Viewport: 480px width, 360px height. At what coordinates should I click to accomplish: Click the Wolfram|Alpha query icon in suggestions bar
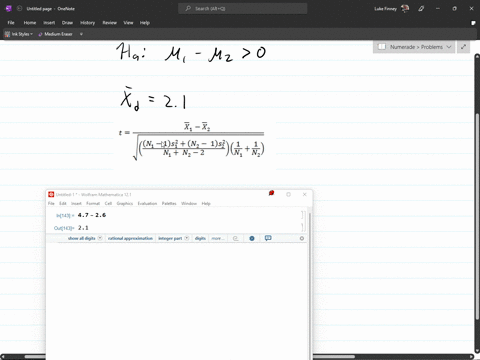coord(235,238)
